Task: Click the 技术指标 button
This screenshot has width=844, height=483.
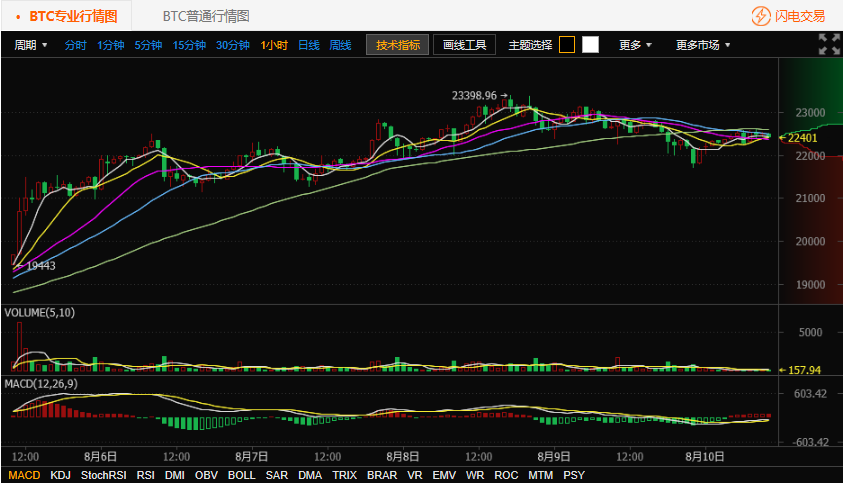Action: 398,45
